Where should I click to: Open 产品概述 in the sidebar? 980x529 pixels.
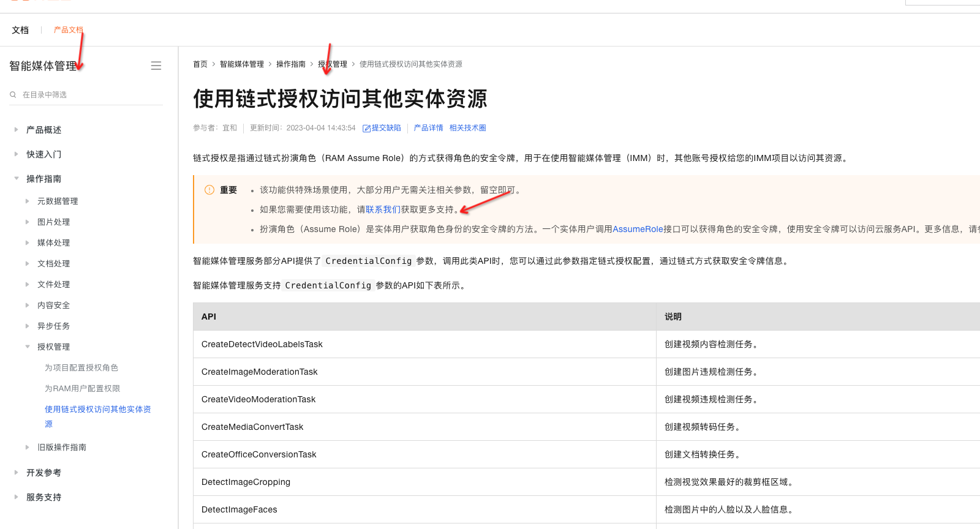[x=43, y=130]
